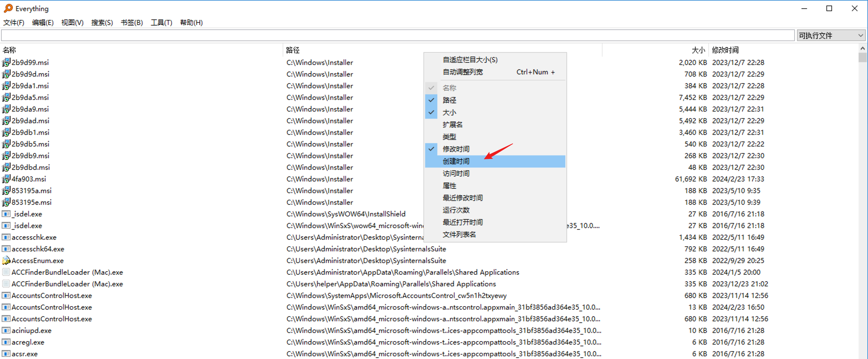Click the acsr.exe file icon
Screen dimensions: 868x359
click(x=6, y=354)
